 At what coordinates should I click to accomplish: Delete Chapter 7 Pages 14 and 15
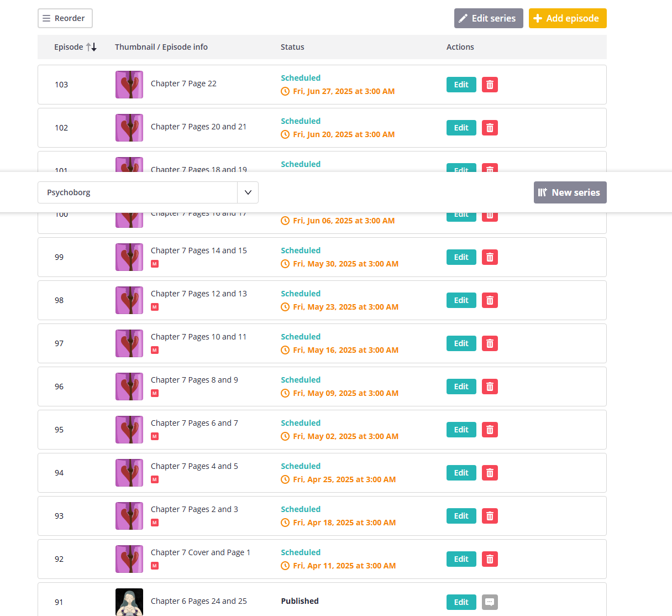tap(490, 257)
